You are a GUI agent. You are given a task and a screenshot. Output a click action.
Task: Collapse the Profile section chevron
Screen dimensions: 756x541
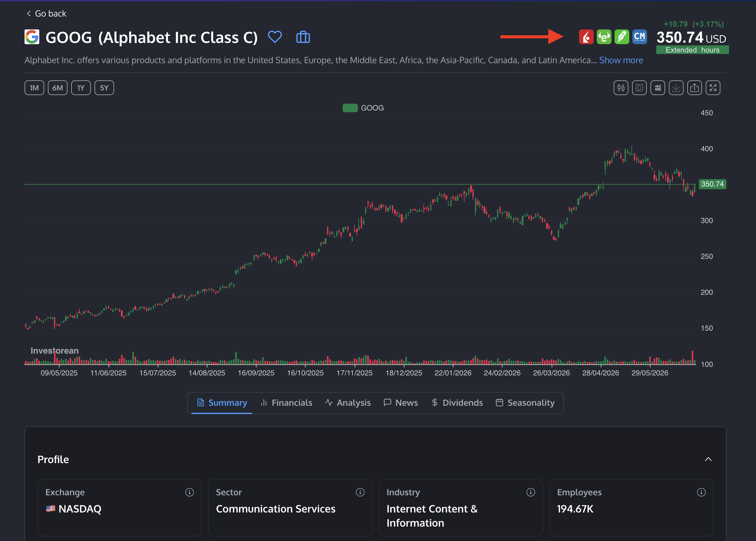[708, 459]
